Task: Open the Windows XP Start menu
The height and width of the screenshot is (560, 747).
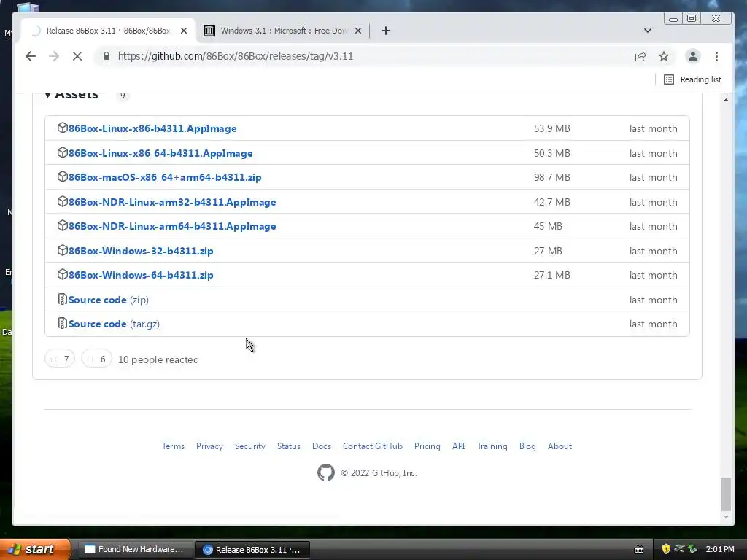Action: tap(35, 549)
